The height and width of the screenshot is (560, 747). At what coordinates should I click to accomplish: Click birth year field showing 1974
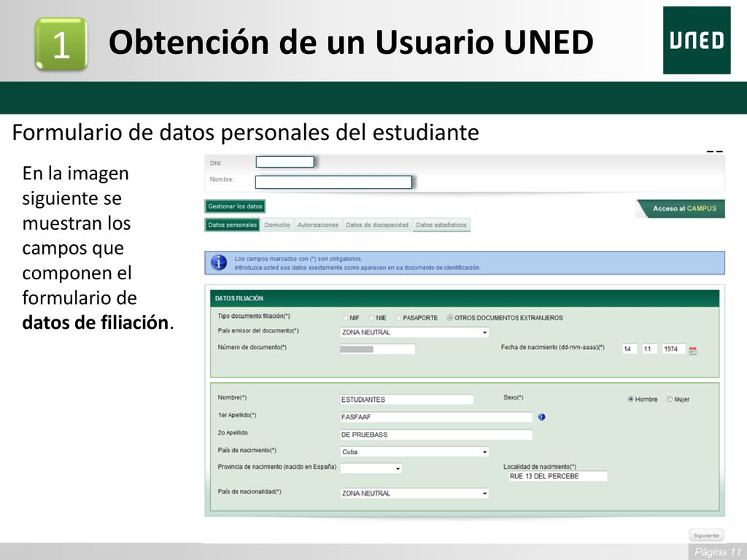pyautogui.click(x=673, y=349)
